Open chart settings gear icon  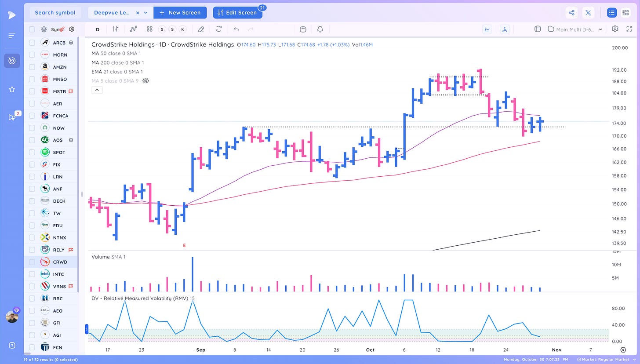click(615, 29)
